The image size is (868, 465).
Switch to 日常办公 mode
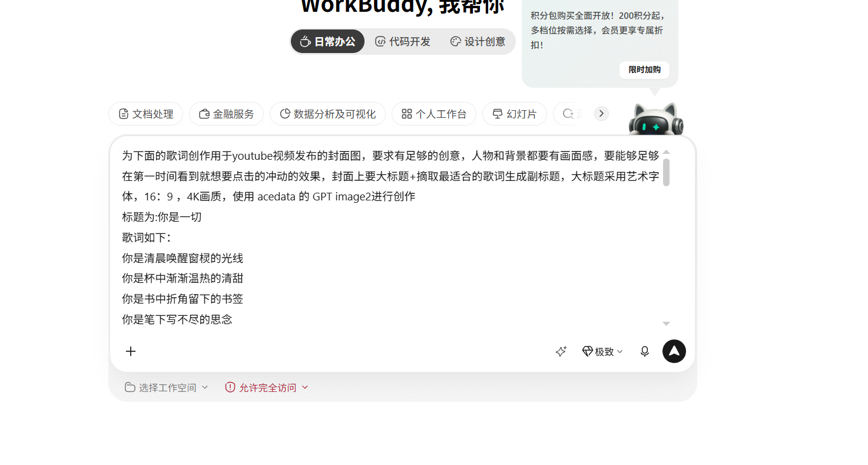coord(328,42)
